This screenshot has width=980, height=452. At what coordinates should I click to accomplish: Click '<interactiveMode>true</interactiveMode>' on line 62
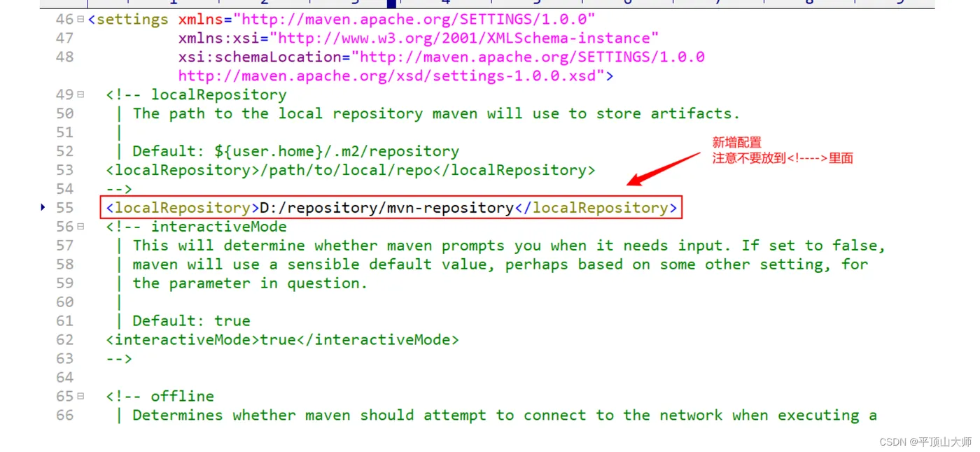point(282,340)
